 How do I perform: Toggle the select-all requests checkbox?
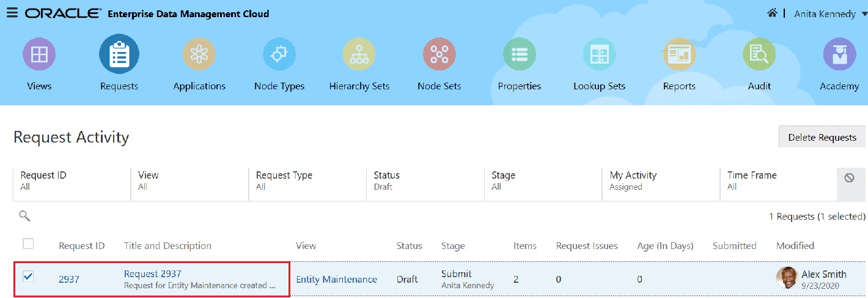pos(28,244)
